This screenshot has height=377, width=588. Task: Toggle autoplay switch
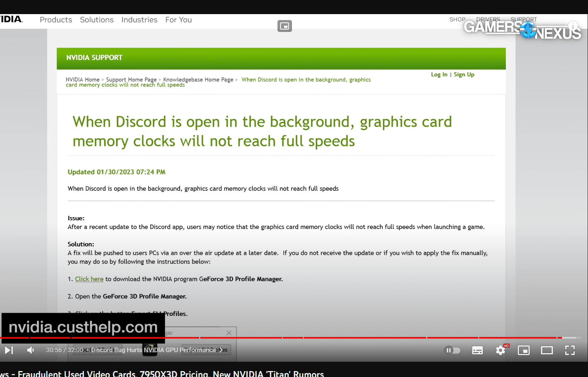452,350
